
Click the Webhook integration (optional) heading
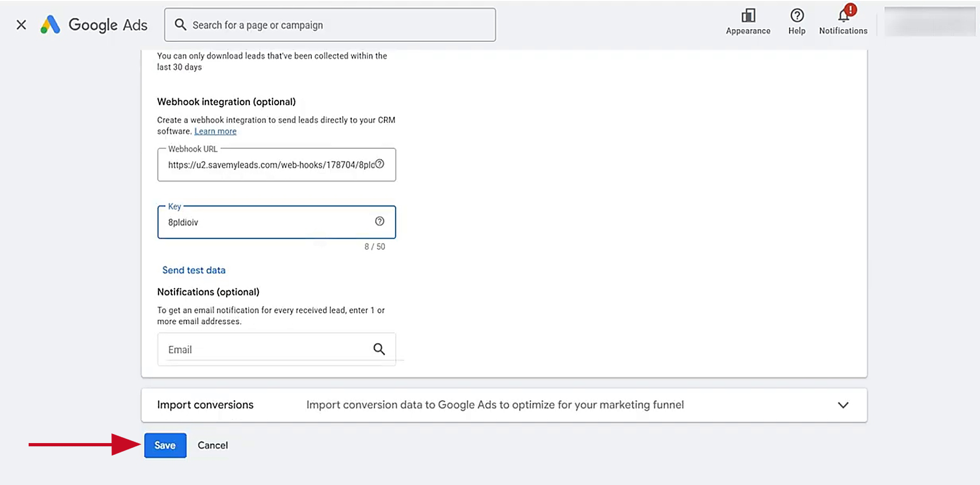point(226,102)
